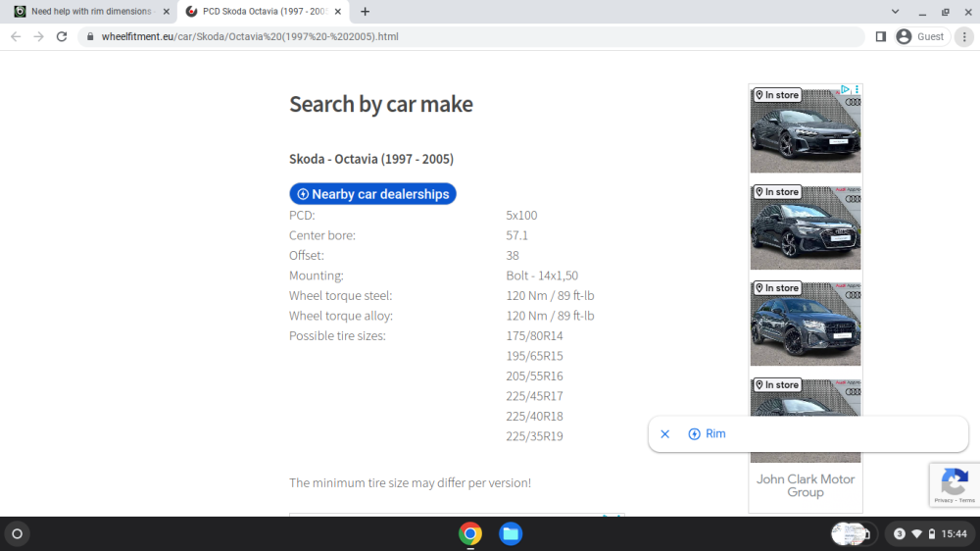
Task: Open Chrome three-dot menu
Action: 964,37
